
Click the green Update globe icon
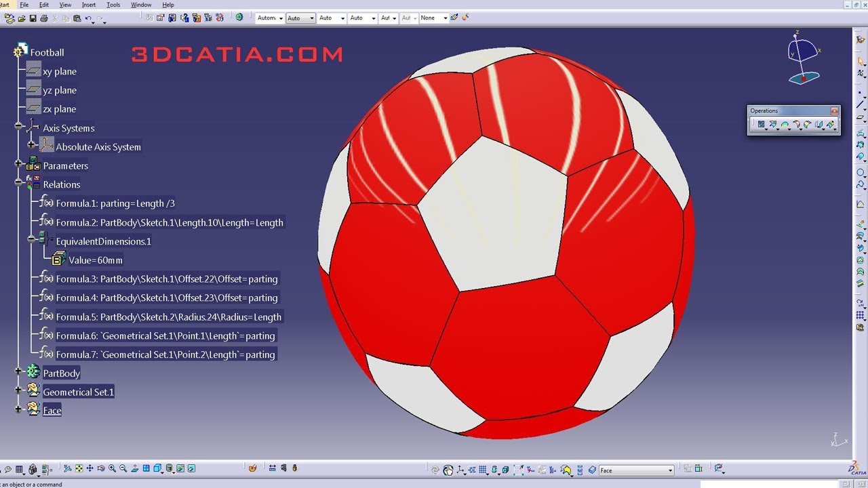(239, 18)
